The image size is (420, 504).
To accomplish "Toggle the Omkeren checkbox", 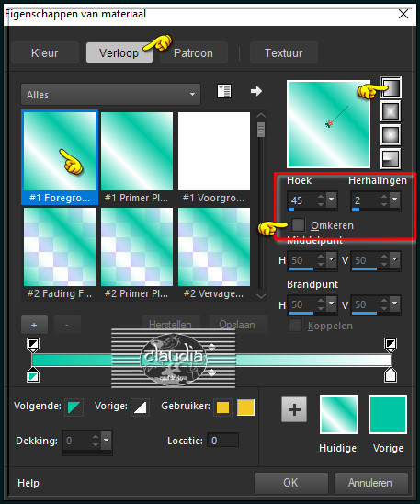I will (298, 224).
